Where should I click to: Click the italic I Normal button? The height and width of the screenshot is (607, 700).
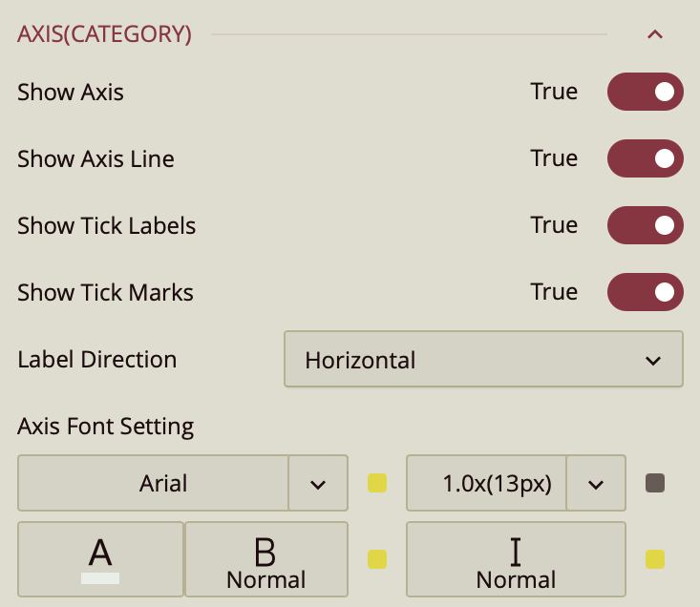point(516,558)
